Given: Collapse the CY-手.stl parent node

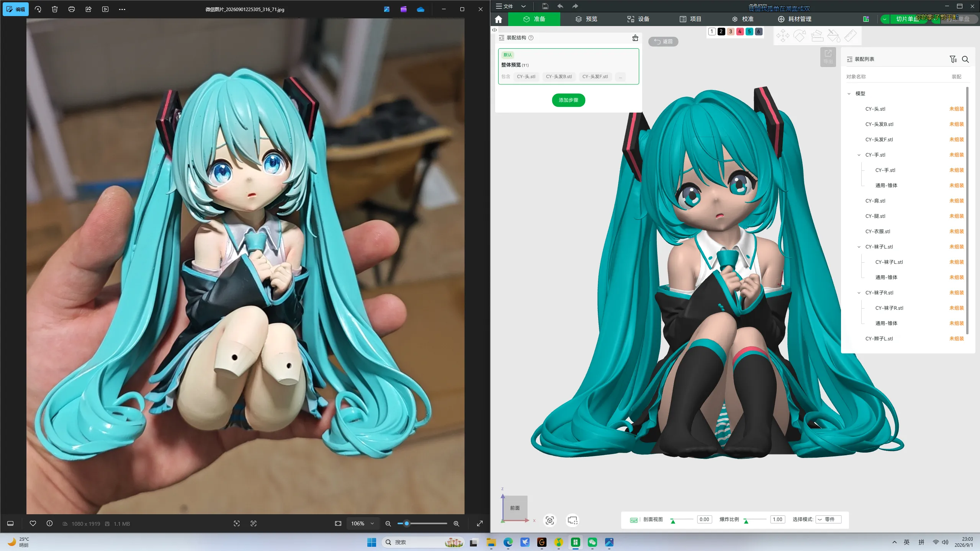Looking at the screenshot, I should pos(859,155).
